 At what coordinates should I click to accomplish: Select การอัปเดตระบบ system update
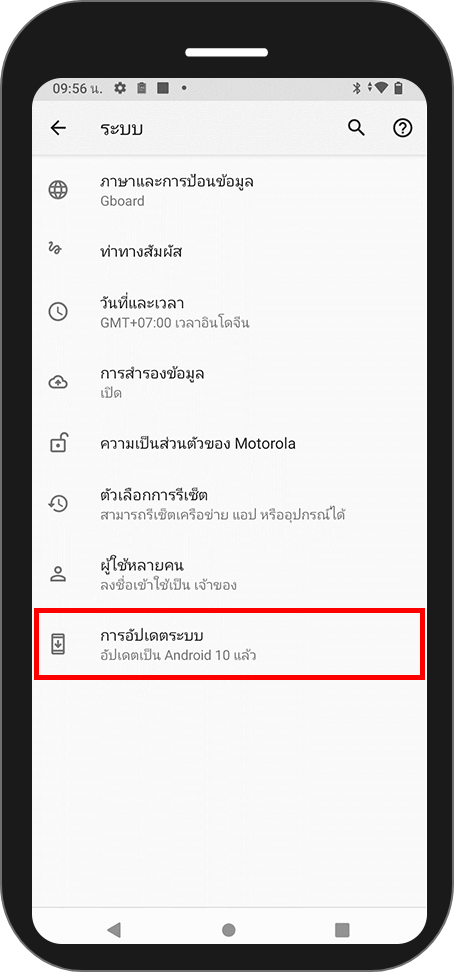[x=229, y=644]
